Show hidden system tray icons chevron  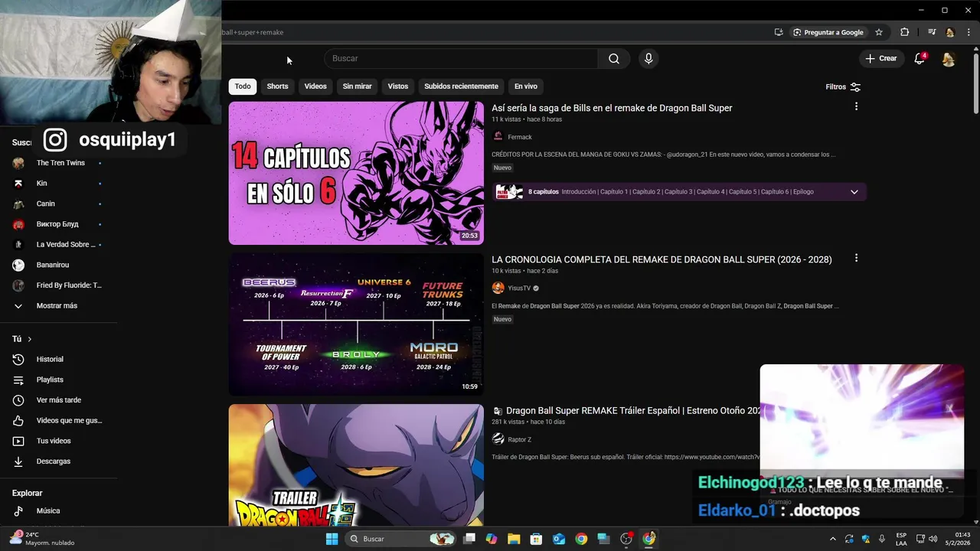pyautogui.click(x=833, y=539)
